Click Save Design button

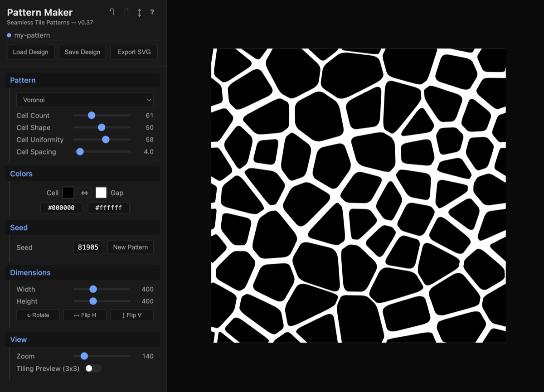pos(82,52)
